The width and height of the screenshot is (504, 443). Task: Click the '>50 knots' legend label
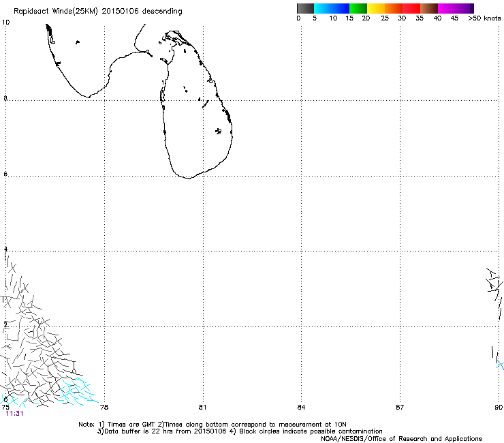click(484, 18)
